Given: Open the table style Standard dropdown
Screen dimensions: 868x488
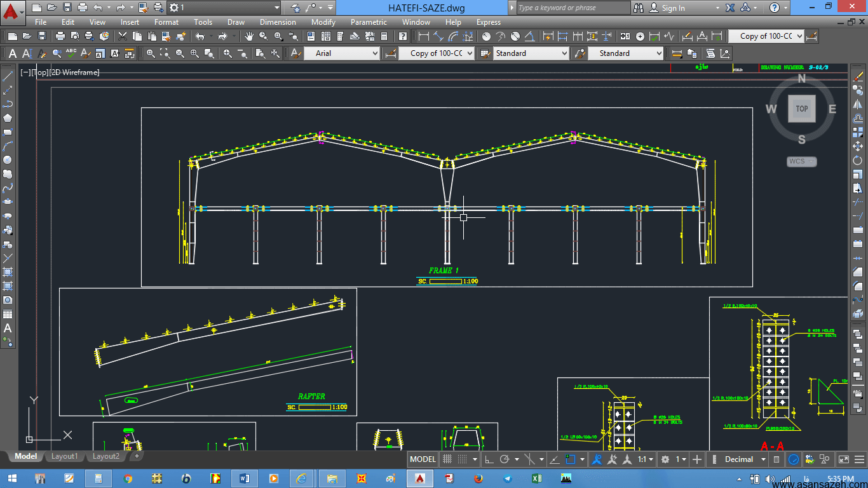Looking at the screenshot, I should pyautogui.click(x=531, y=53).
